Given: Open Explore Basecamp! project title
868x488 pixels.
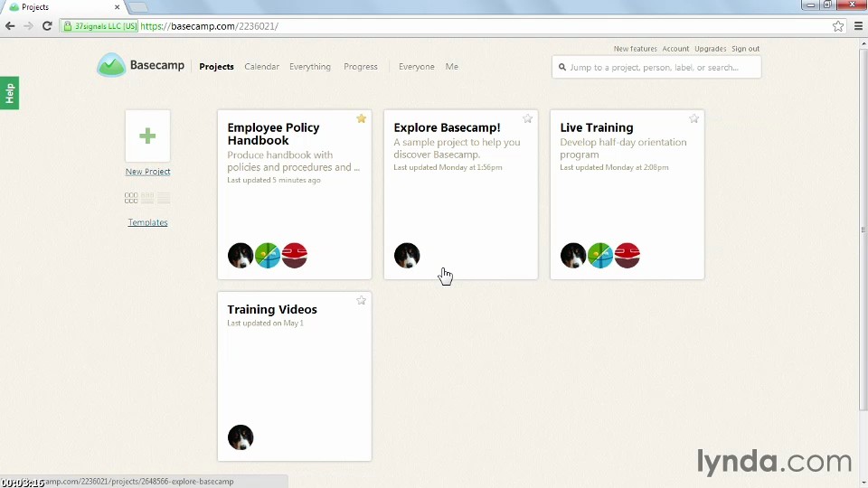Looking at the screenshot, I should (x=447, y=127).
